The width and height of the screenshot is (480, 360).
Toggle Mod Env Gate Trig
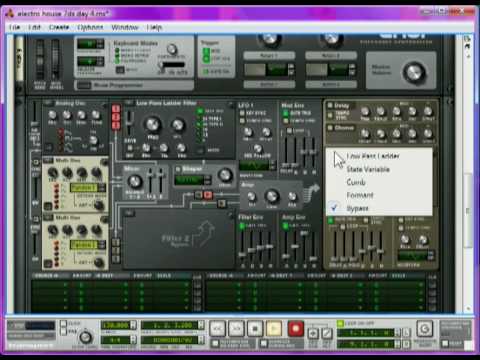point(285,113)
